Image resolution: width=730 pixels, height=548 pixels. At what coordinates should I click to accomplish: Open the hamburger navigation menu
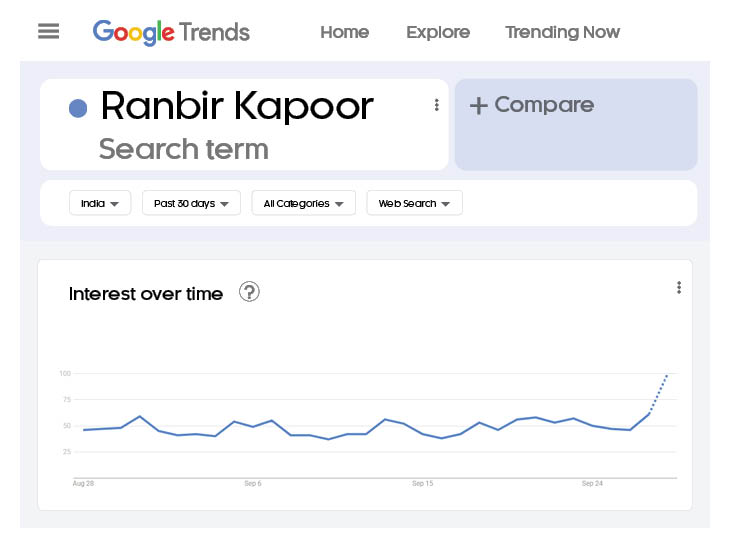tap(48, 32)
